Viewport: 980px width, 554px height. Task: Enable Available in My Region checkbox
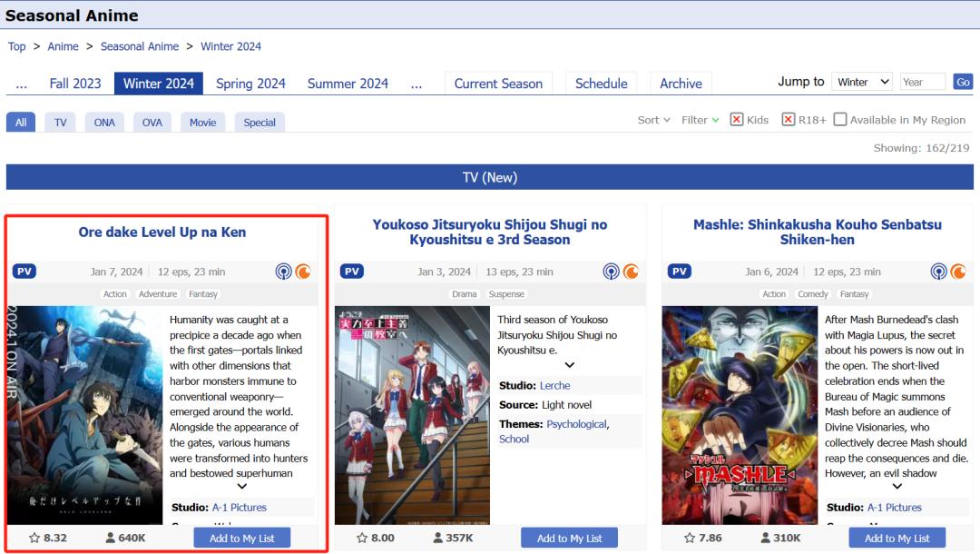840,120
